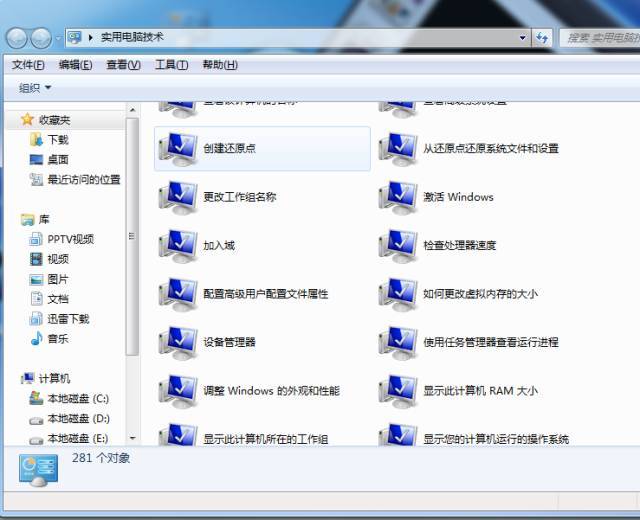640x520 pixels.
Task: Collapse the 计算机 tree section
Action: pos(12,378)
